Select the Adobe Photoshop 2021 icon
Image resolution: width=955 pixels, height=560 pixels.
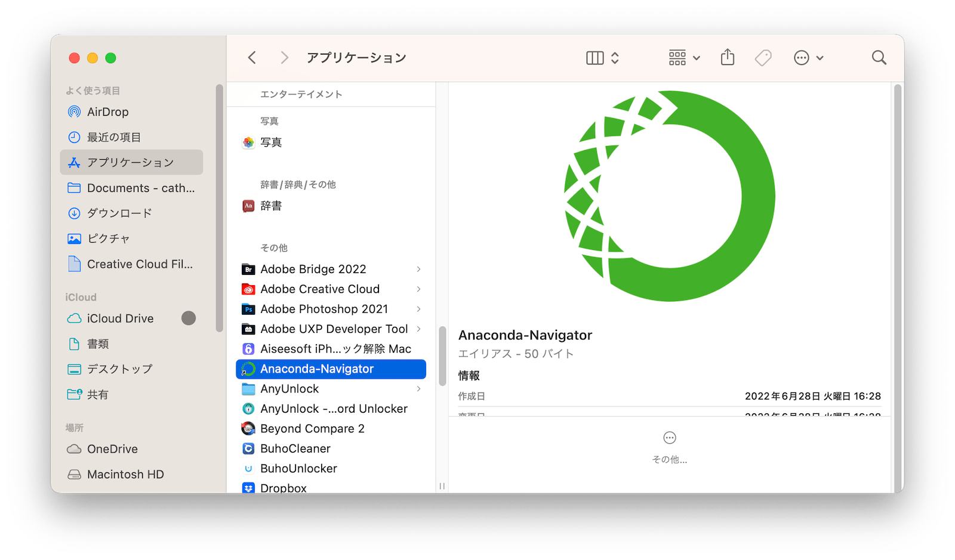coord(248,310)
